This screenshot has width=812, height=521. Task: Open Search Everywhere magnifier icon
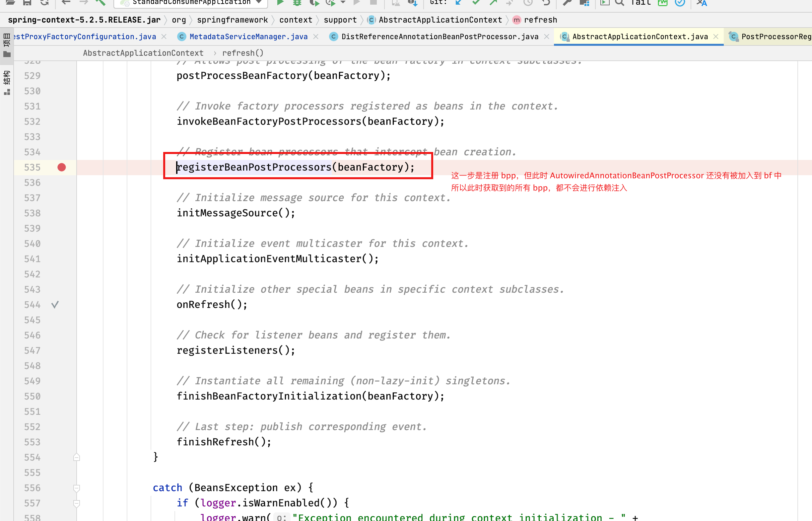(x=619, y=3)
